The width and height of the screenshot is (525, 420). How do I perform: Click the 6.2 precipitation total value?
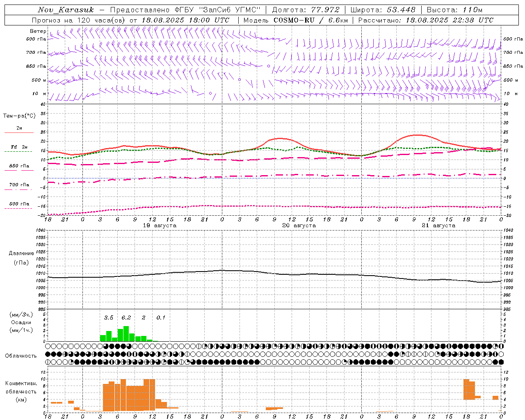[126, 317]
